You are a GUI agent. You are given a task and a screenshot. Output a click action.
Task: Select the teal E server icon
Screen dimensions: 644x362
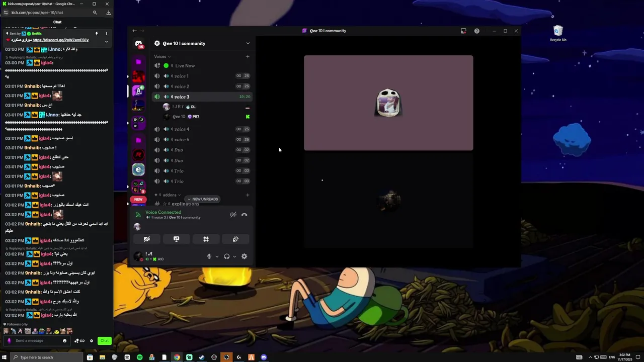[138, 170]
